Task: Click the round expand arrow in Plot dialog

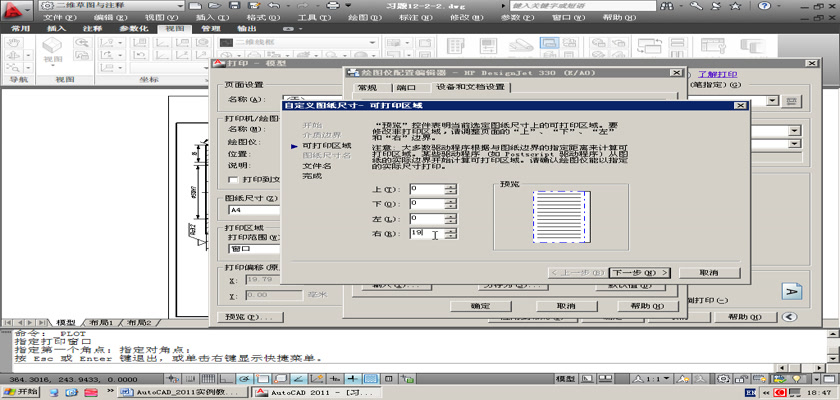Action: pyautogui.click(x=789, y=317)
